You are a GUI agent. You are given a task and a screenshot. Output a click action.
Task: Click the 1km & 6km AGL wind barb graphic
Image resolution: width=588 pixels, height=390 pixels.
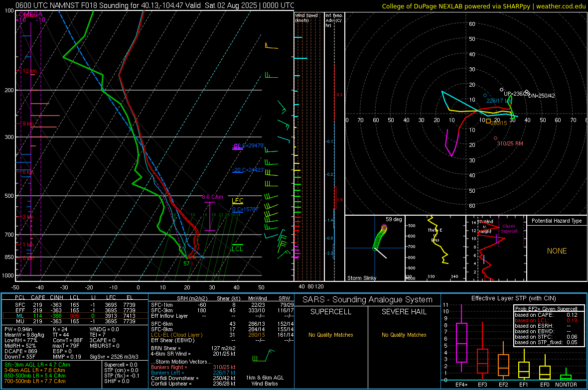point(263,356)
